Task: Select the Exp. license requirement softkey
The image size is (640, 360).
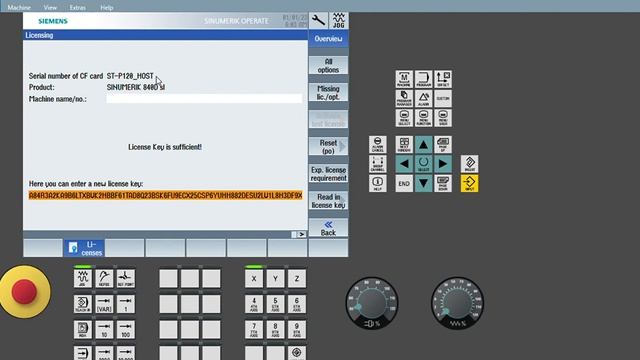Action: pos(328,174)
